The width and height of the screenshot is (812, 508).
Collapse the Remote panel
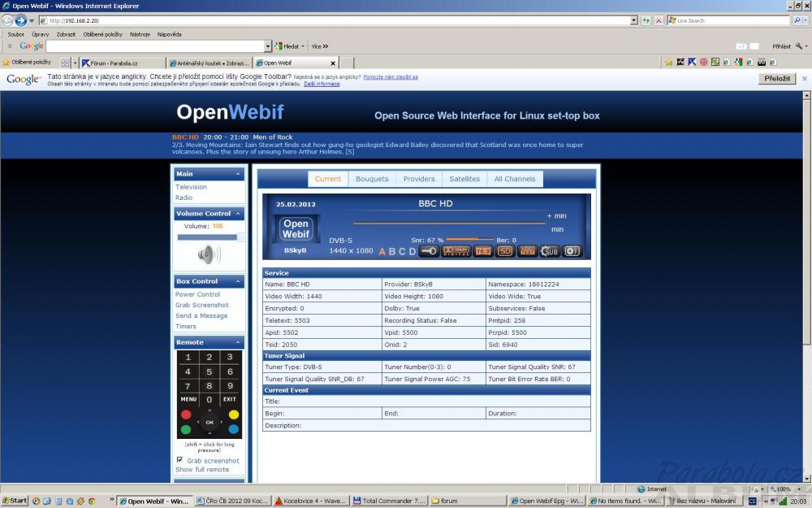point(238,343)
